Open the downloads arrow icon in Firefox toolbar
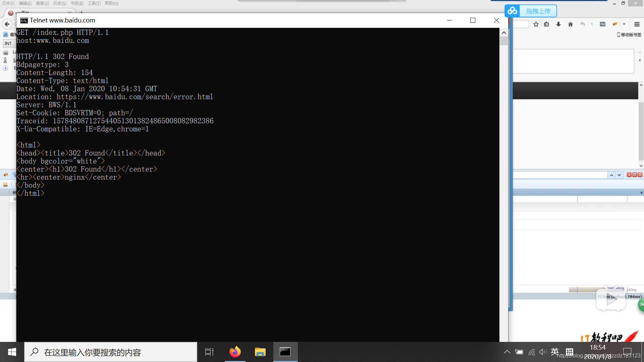 point(558,24)
